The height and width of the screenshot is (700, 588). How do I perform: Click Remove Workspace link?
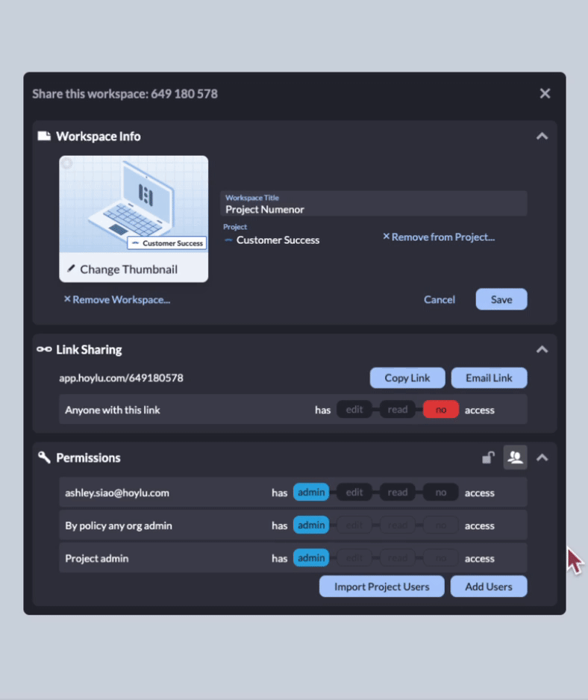point(117,299)
